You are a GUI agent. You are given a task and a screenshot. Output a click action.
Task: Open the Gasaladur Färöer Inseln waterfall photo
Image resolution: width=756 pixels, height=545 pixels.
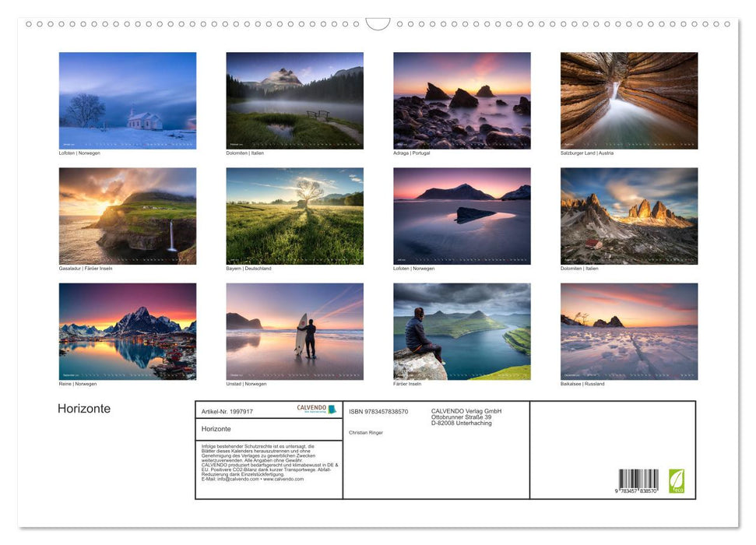[127, 216]
